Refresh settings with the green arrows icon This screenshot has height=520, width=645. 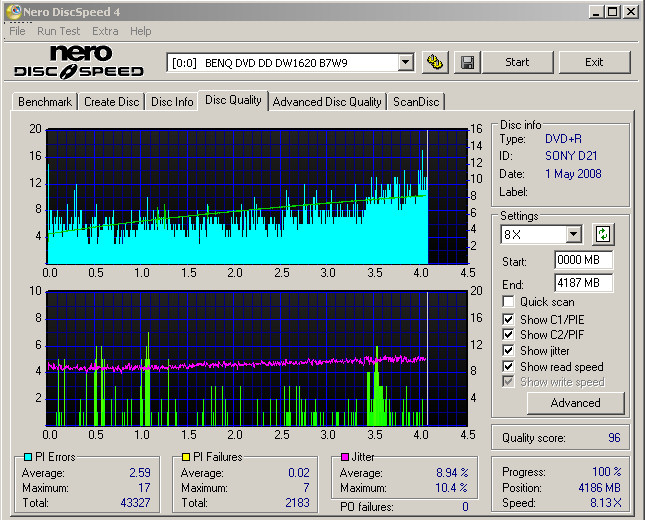(603, 234)
